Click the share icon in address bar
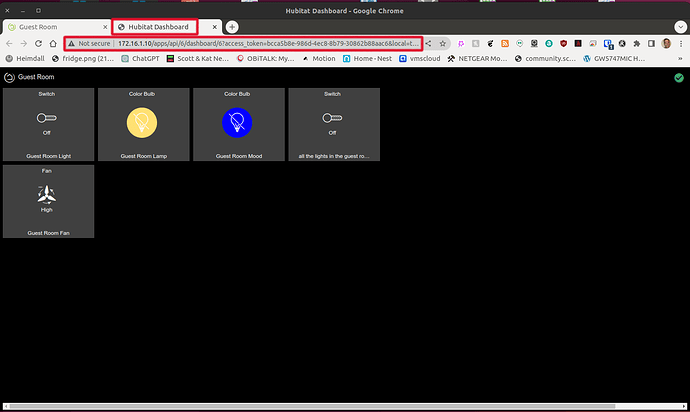 tap(429, 44)
